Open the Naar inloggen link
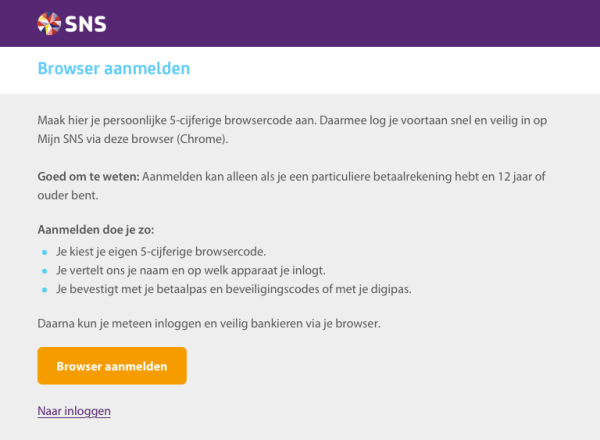 coord(74,411)
